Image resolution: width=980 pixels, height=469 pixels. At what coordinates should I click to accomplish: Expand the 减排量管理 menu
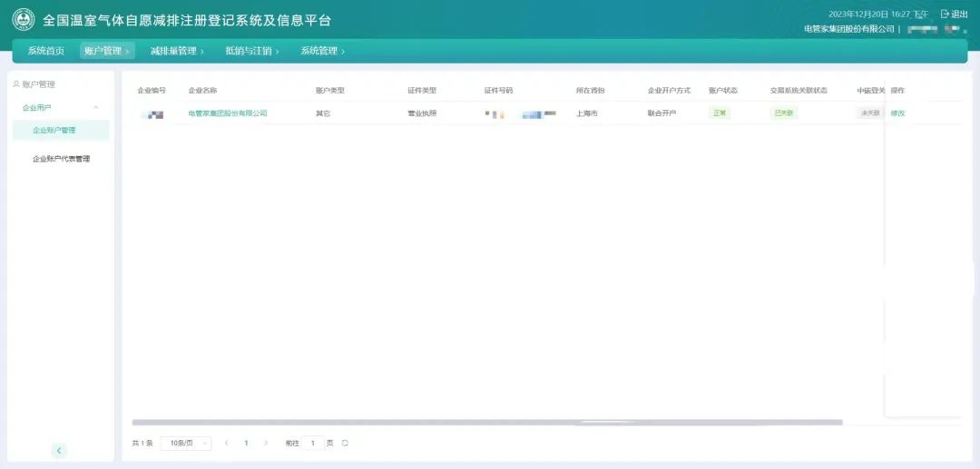point(177,51)
